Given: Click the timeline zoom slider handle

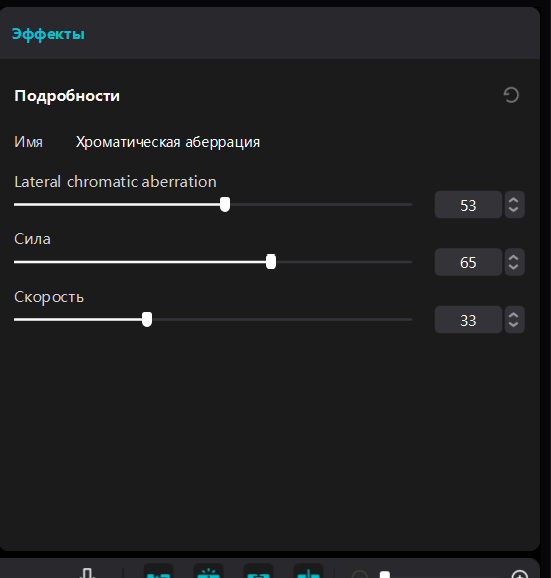Looking at the screenshot, I should coord(385,574).
